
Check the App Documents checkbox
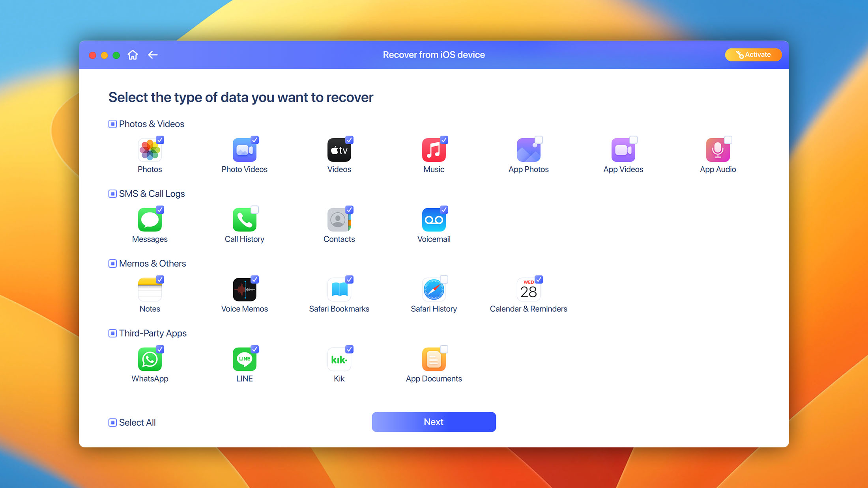444,349
